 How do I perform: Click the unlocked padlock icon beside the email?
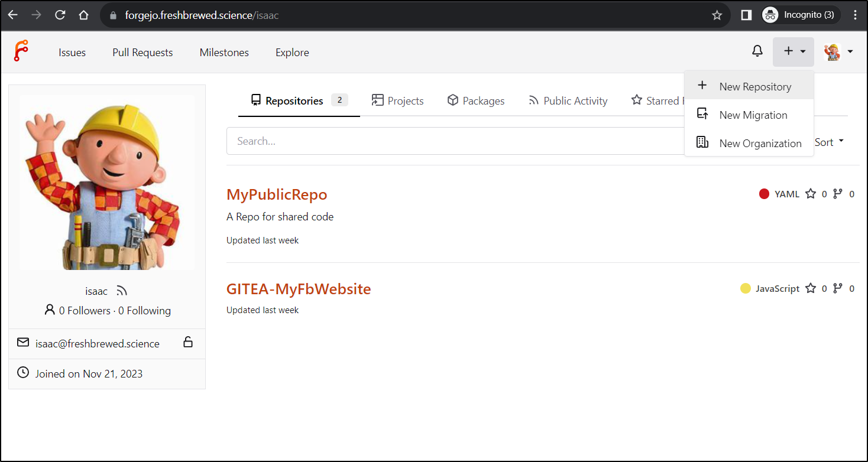pyautogui.click(x=188, y=342)
